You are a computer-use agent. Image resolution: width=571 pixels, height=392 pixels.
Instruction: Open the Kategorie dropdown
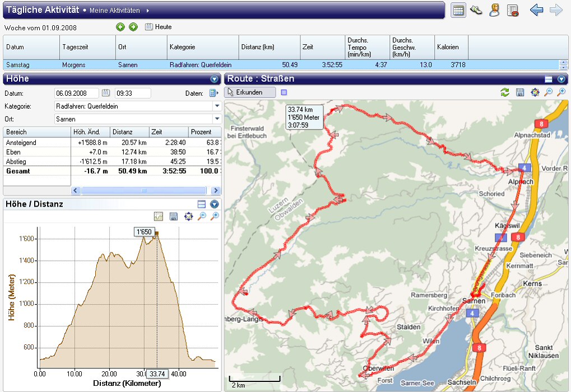pos(217,106)
